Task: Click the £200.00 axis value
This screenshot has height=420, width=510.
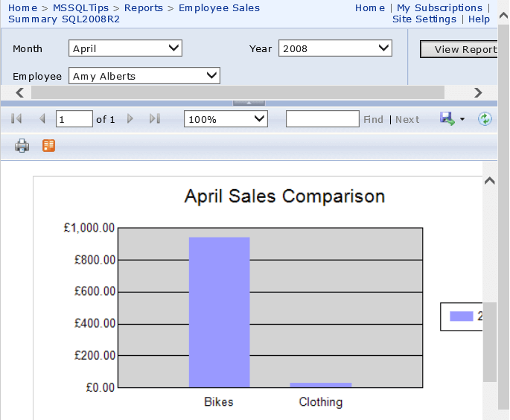Action: tap(95, 355)
